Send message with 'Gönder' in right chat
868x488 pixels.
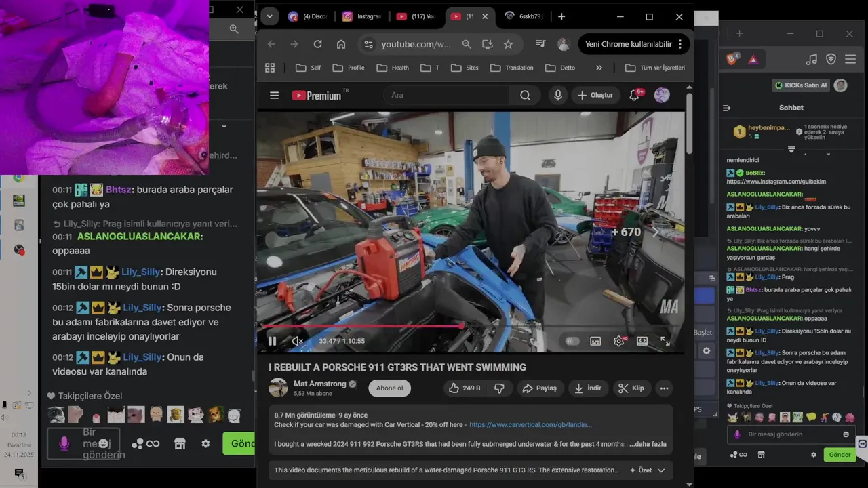pos(840,455)
